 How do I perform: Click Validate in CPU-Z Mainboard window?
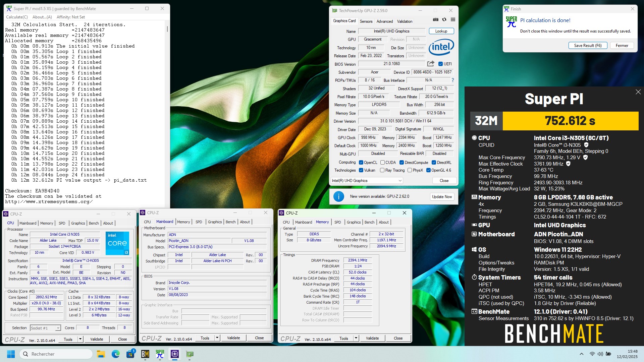233,338
